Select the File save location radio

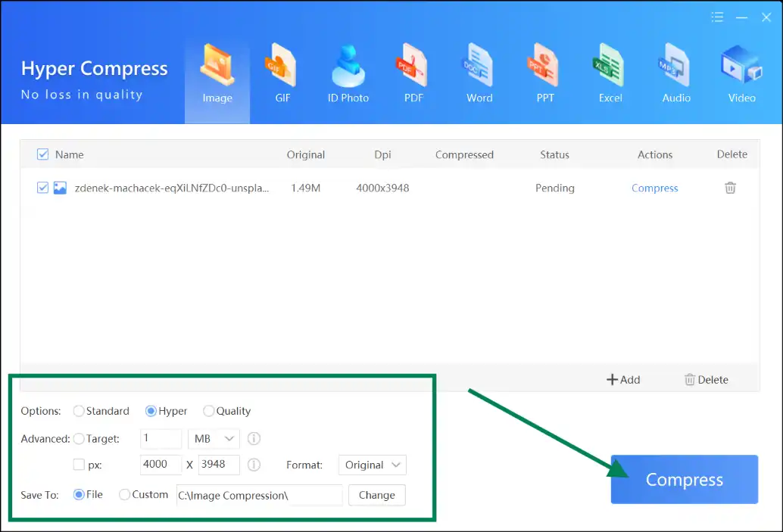[79, 495]
